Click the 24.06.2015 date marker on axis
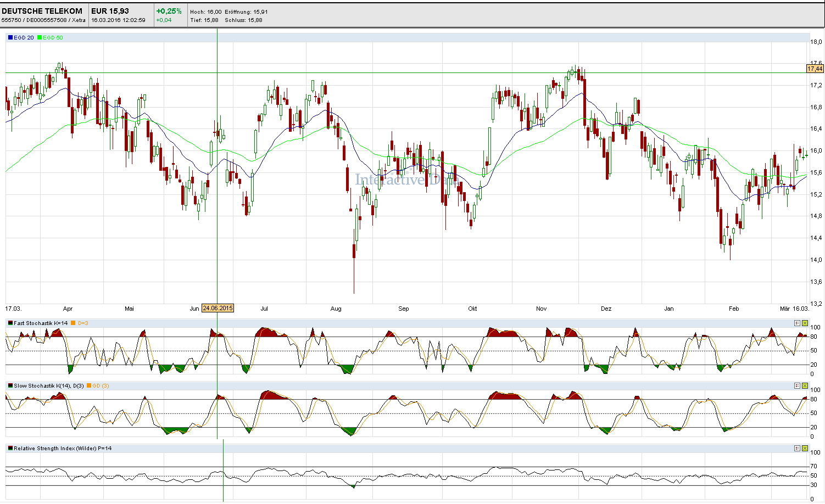 [x=218, y=309]
